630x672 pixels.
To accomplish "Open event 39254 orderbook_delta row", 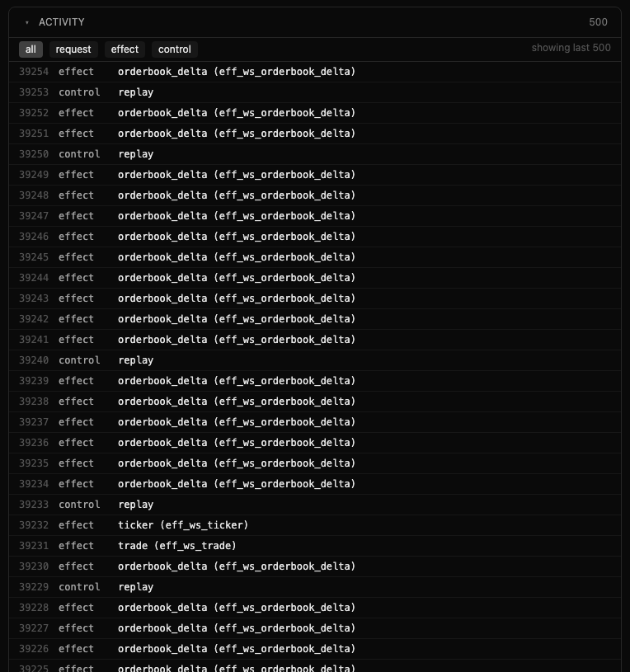I will coord(315,72).
